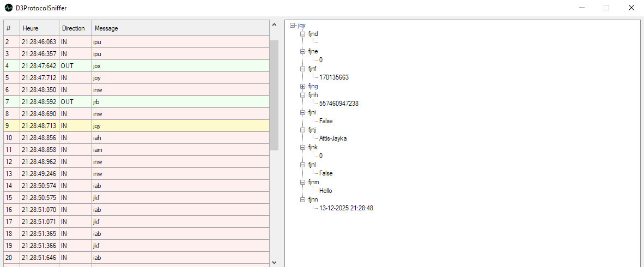Select the Hello value under fjnm
The height and width of the screenshot is (267, 644).
pyautogui.click(x=326, y=191)
